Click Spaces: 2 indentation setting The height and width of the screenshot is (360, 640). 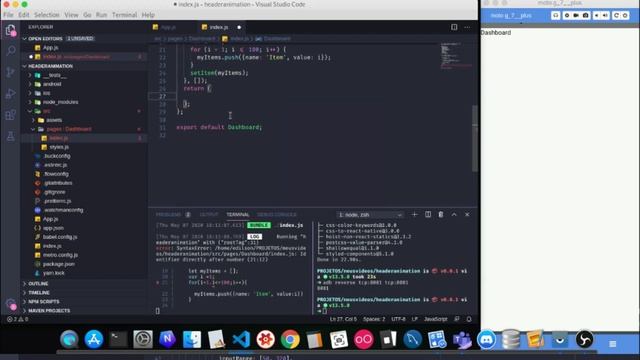pyautogui.click(x=374, y=319)
